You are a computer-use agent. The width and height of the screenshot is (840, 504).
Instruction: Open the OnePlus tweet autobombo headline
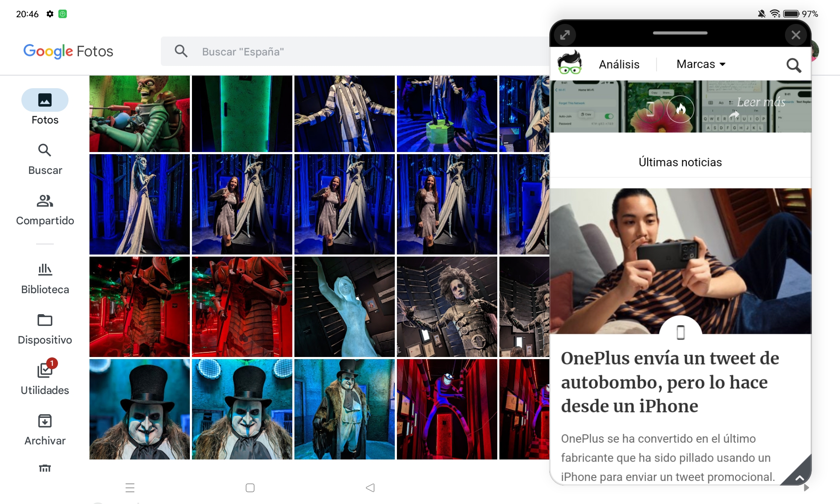pyautogui.click(x=670, y=382)
